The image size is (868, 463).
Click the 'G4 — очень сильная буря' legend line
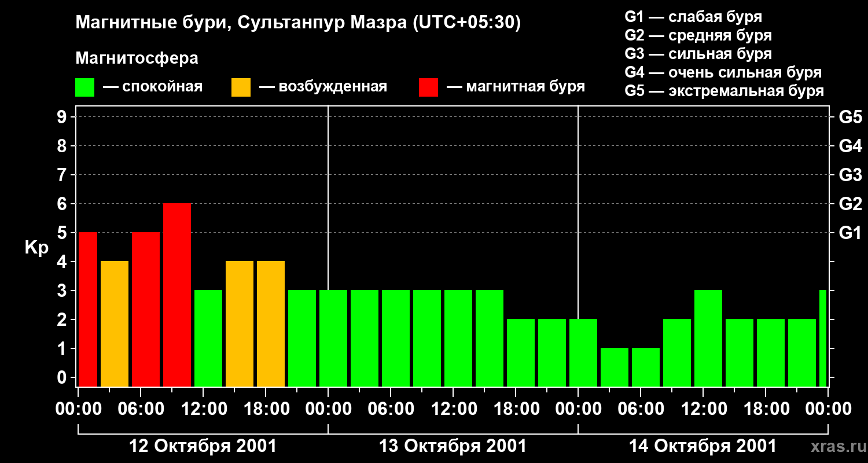click(723, 72)
